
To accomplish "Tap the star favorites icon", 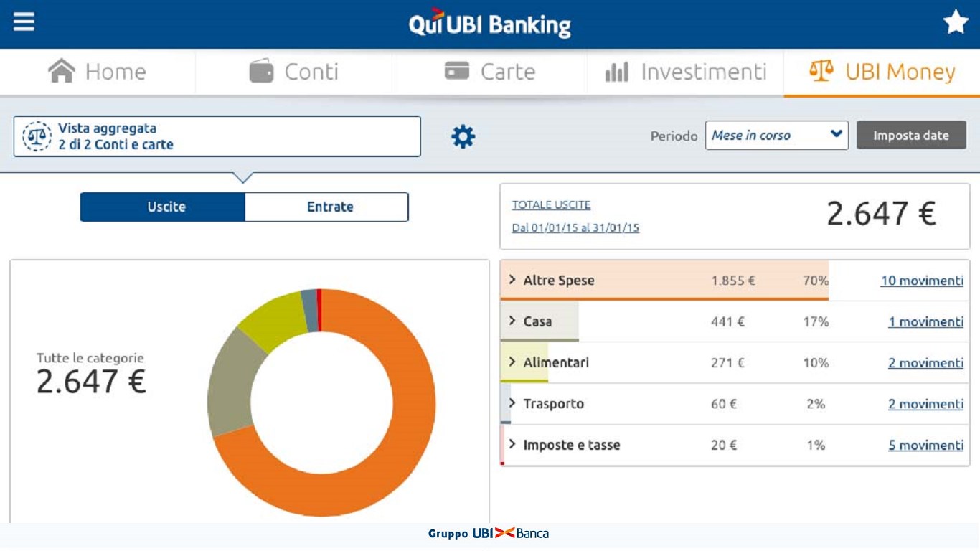I will pos(956,22).
